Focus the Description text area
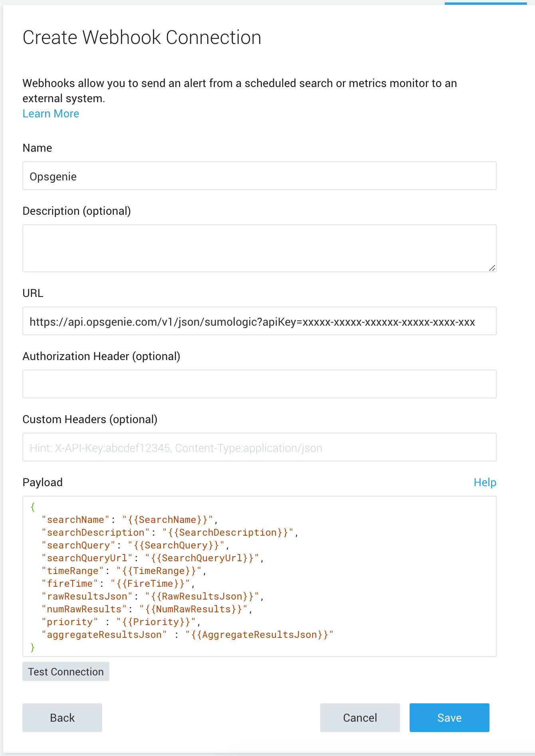 pyautogui.click(x=259, y=248)
